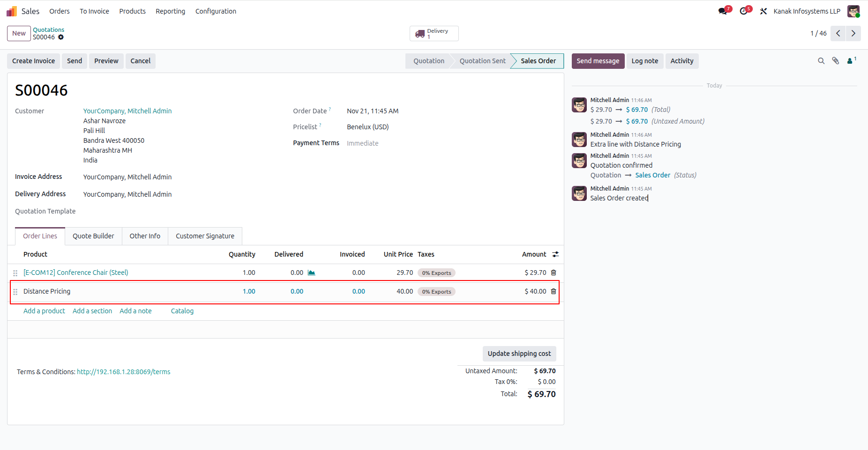Delete the Conference Chair line
The height and width of the screenshot is (450, 868).
point(554,273)
